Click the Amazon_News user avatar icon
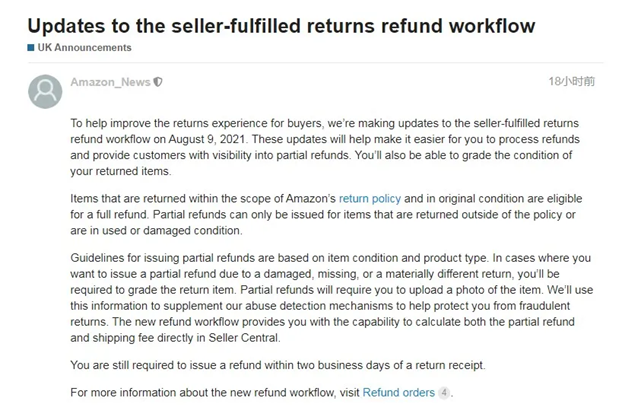The image size is (638, 420). [x=45, y=92]
